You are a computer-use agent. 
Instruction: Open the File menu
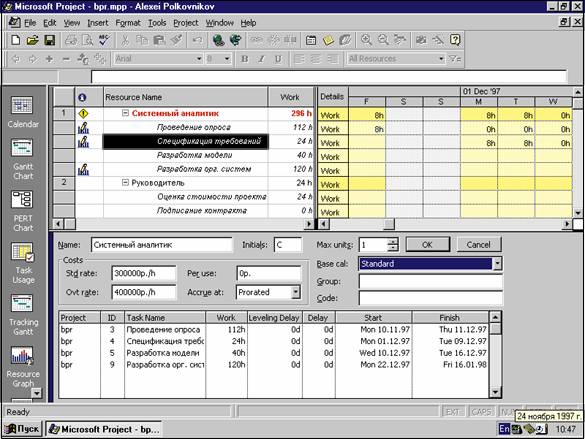(30, 23)
